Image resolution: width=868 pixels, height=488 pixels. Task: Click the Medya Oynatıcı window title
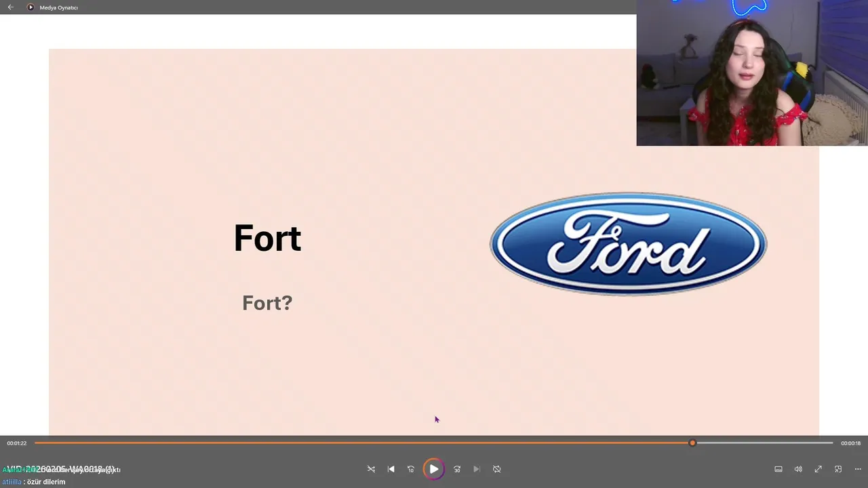point(59,7)
